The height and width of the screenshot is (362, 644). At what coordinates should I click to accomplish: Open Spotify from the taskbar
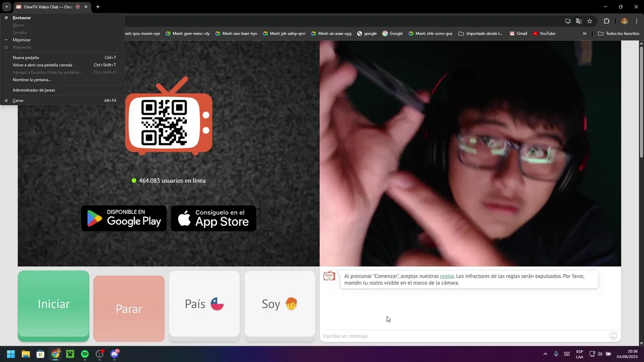coord(85,354)
